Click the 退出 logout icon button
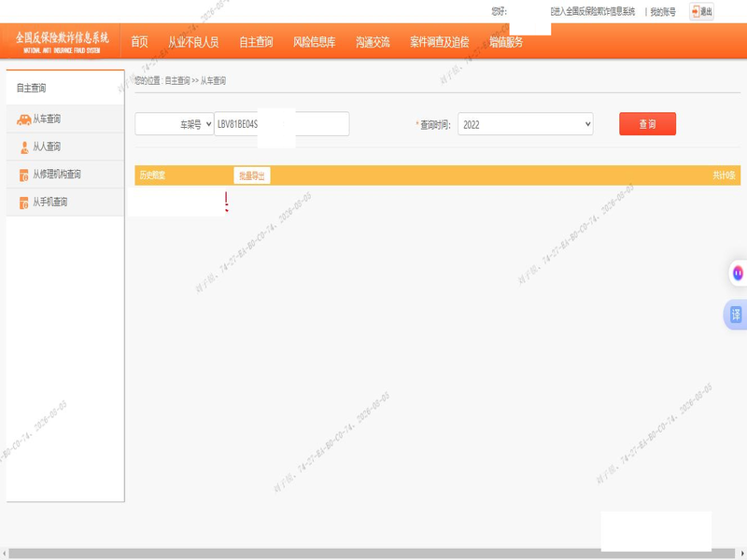The width and height of the screenshot is (747, 560). [x=701, y=11]
